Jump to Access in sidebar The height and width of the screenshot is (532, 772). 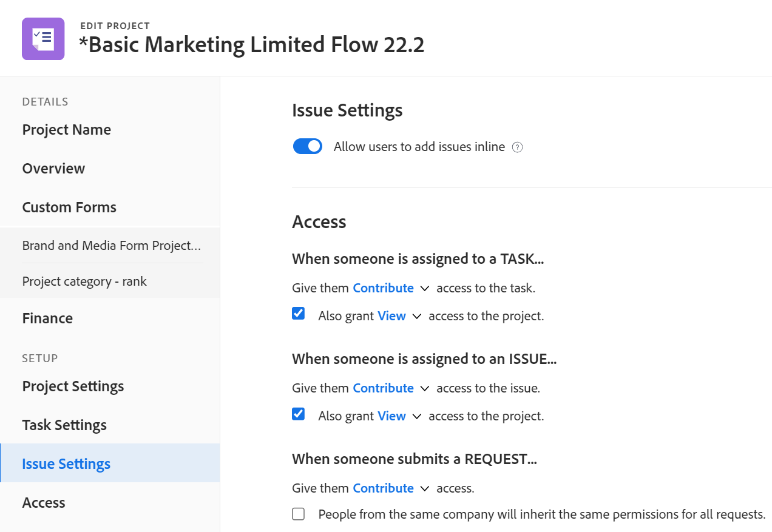44,503
